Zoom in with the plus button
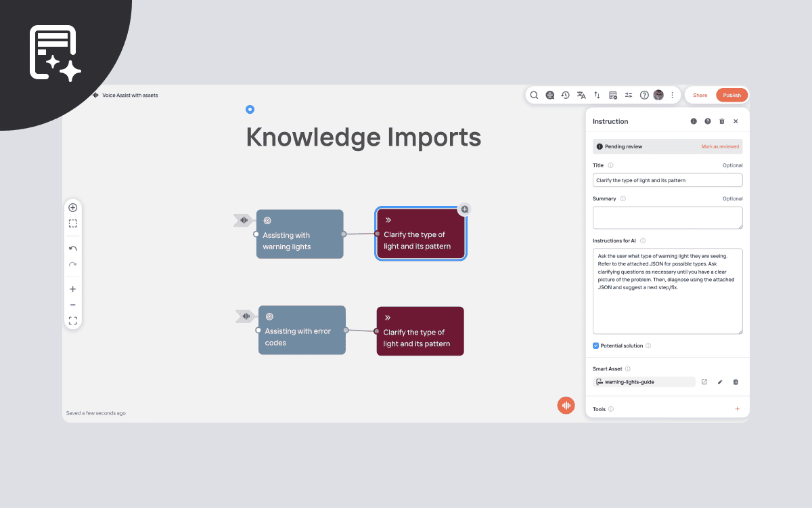Viewport: 812px width, 508px height. tap(73, 289)
